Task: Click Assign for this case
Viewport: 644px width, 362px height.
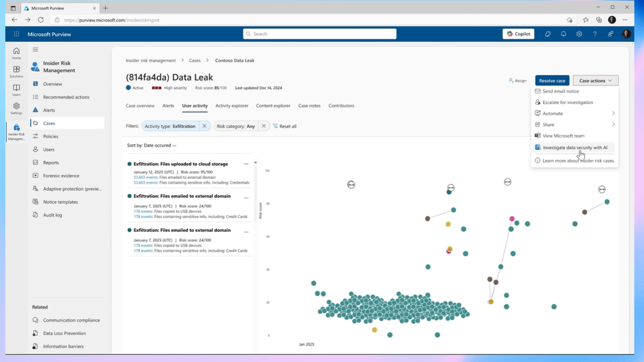Action: [518, 81]
